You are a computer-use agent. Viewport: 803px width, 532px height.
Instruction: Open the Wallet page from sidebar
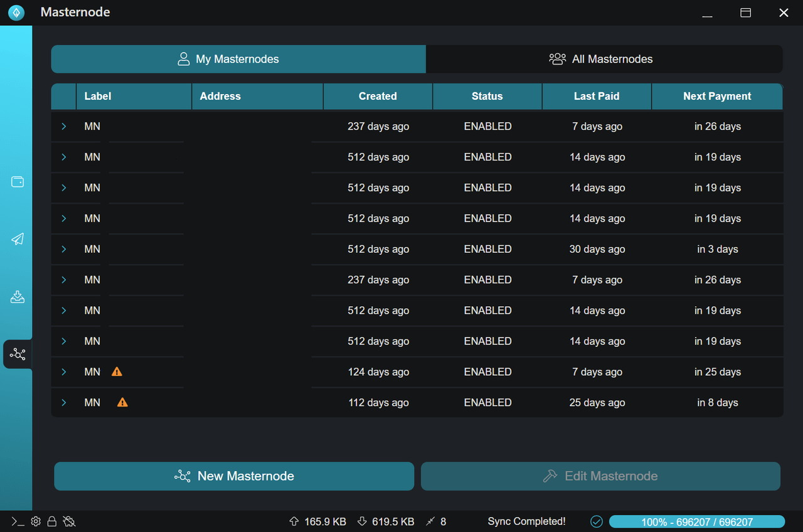click(x=18, y=182)
